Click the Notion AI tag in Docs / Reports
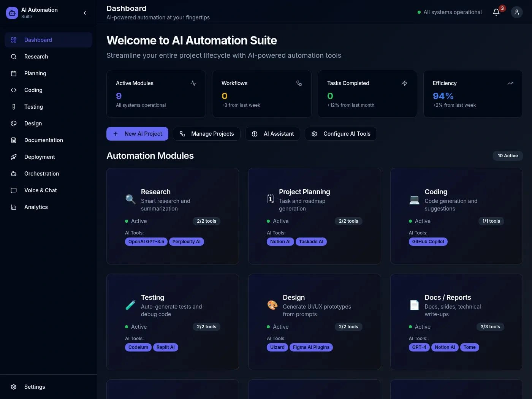Screen dimensions: 532x399 pyautogui.click(x=445, y=347)
